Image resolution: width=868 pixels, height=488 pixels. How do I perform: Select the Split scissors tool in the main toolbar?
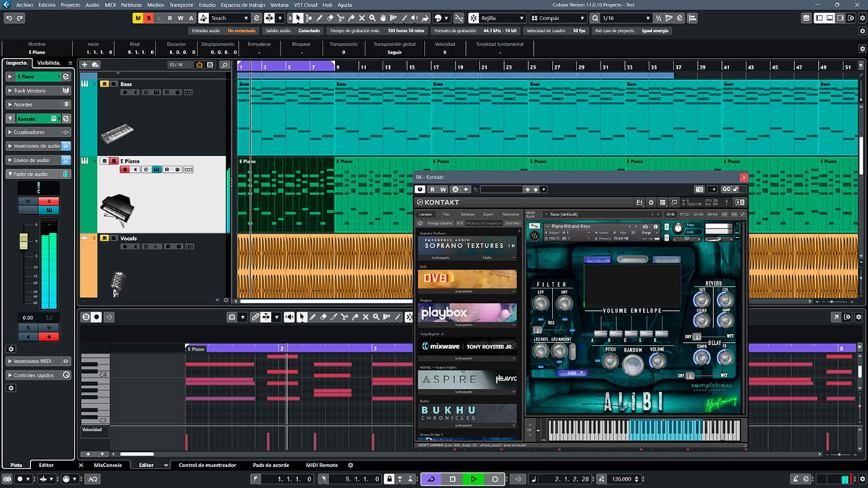(x=341, y=18)
